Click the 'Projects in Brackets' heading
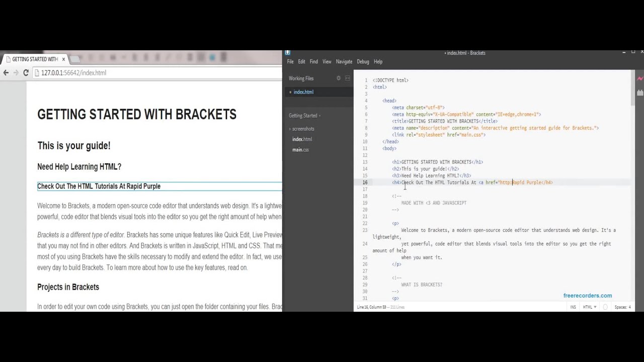This screenshot has height=362, width=644. click(x=68, y=287)
